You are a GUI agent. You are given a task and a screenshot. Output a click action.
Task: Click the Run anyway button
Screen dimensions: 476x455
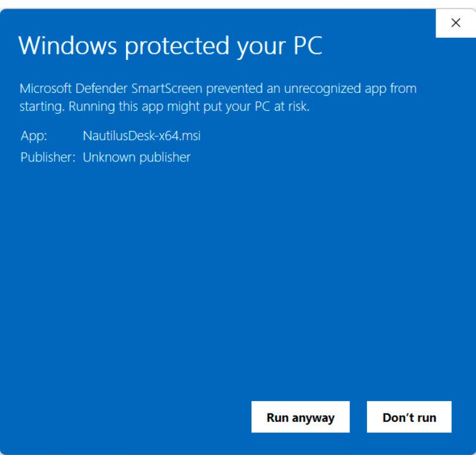(300, 416)
